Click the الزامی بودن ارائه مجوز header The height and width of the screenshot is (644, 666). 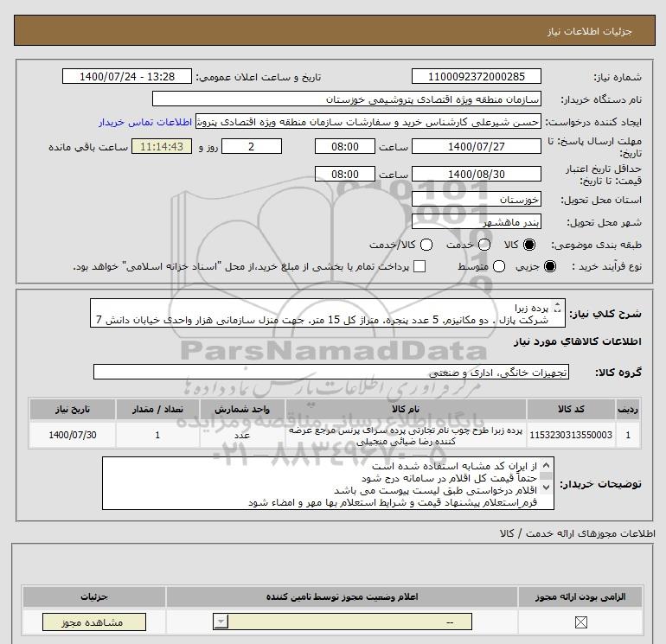click(x=580, y=596)
